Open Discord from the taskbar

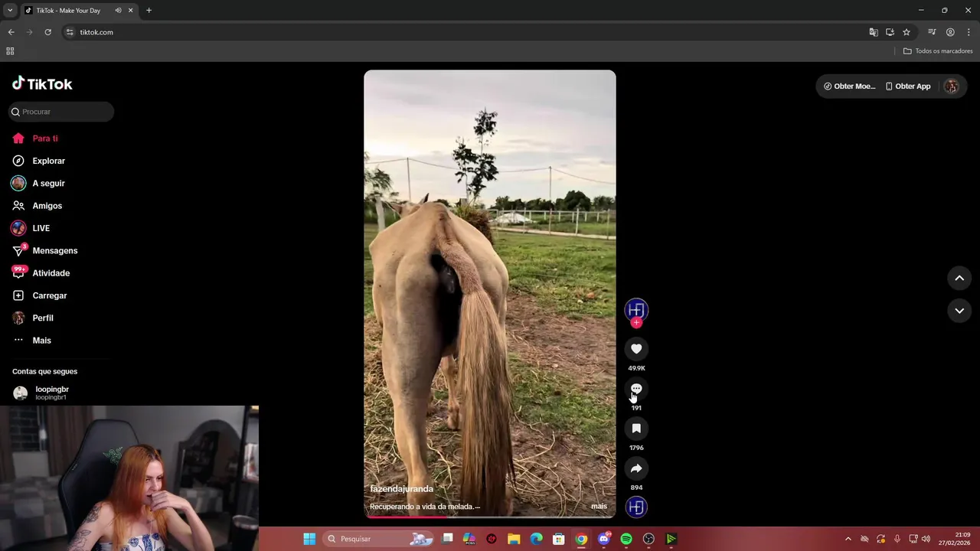coord(604,539)
